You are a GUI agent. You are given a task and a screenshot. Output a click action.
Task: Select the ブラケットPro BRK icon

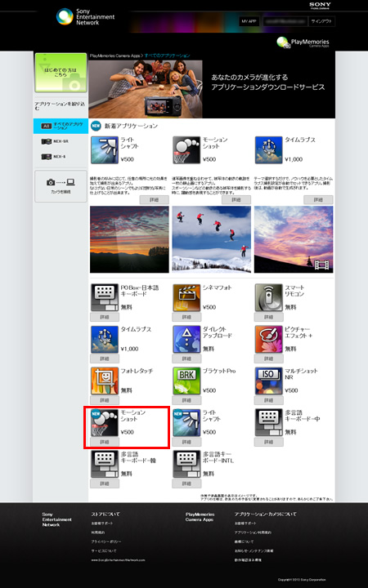[186, 381]
